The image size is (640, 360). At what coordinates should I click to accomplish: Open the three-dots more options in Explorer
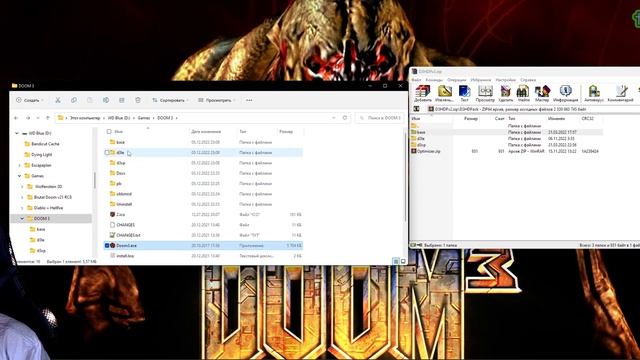[249, 100]
